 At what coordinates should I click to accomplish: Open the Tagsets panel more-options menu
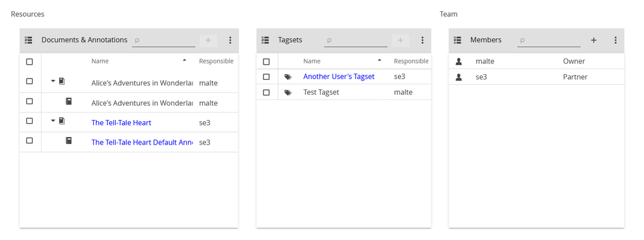pyautogui.click(x=422, y=40)
